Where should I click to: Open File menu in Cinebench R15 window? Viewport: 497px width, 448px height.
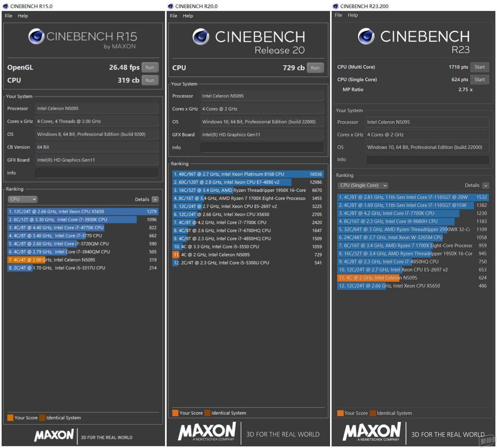click(x=9, y=16)
